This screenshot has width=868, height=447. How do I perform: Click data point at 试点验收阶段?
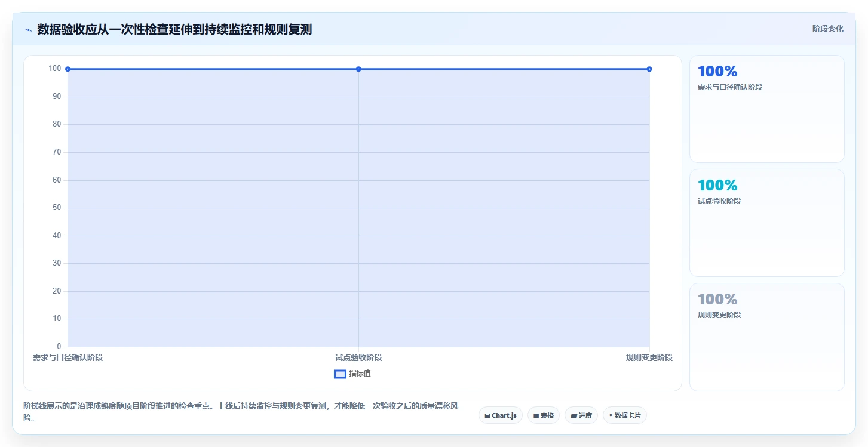[358, 69]
